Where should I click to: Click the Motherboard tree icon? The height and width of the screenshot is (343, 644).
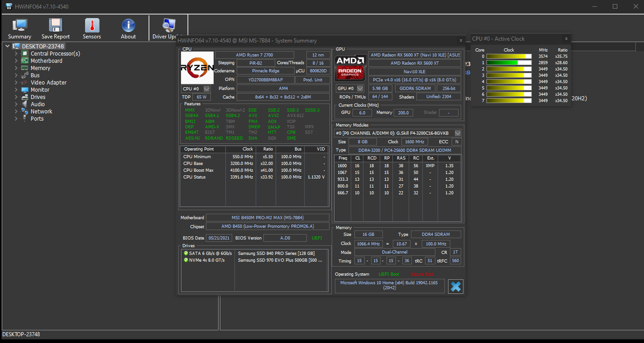tap(26, 61)
